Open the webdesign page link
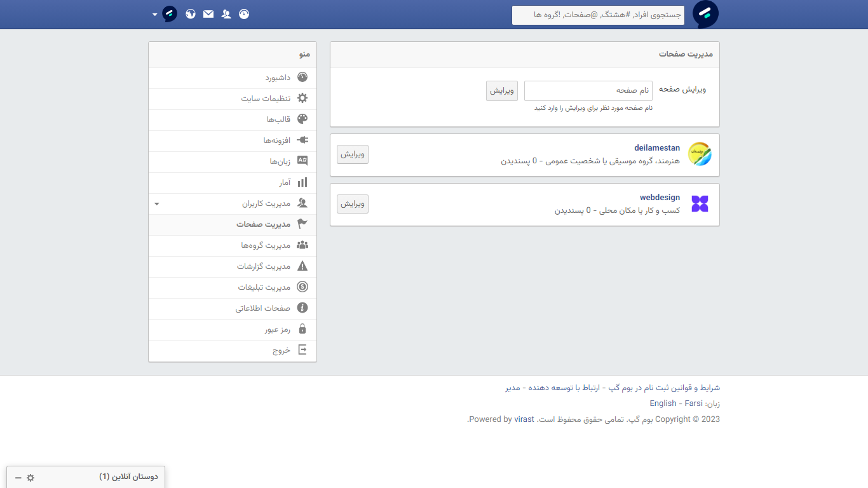Viewport: 868px width, 488px height. [x=660, y=198]
